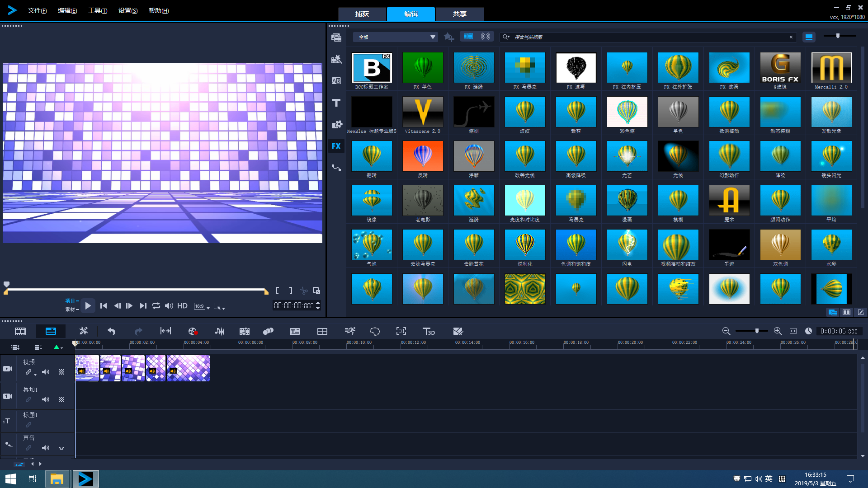Open the 3D Title Editor tool

[428, 331]
